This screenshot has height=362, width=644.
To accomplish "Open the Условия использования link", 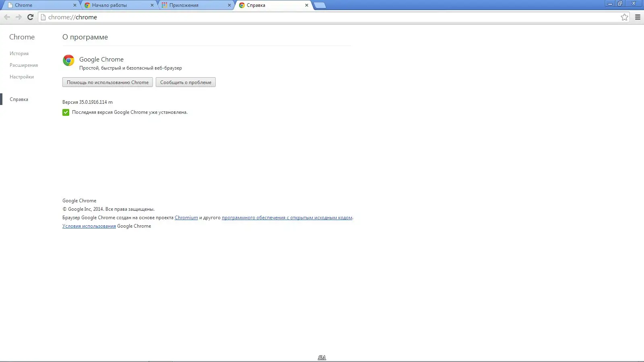I will tap(89, 226).
